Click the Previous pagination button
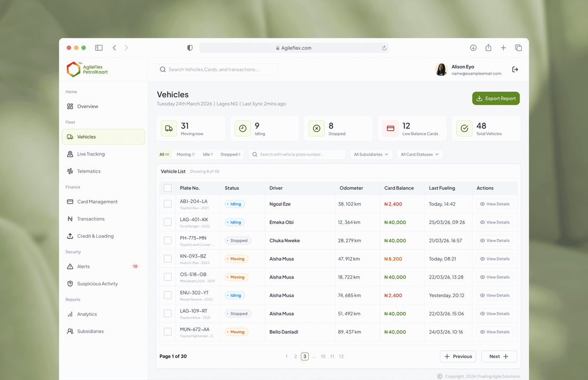The width and height of the screenshot is (588, 380). [458, 356]
